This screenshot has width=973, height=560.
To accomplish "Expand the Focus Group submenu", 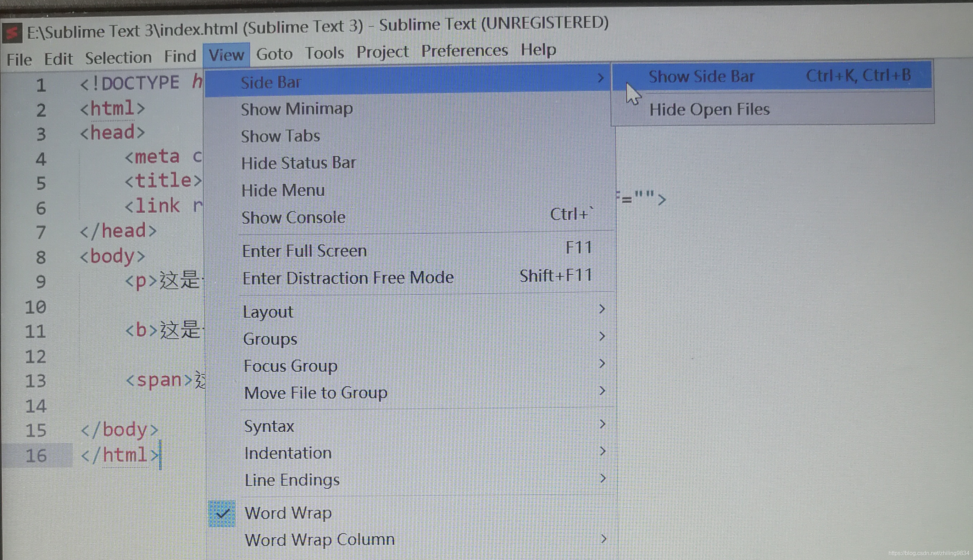I will 411,365.
